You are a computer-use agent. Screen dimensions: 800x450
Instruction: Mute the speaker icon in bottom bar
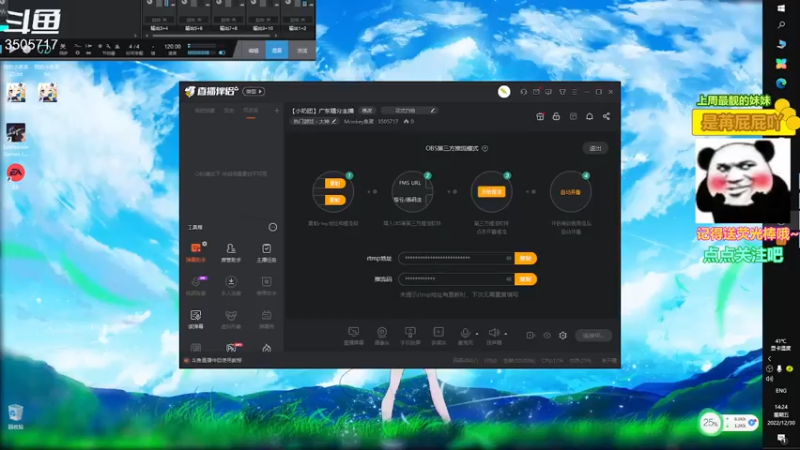493,334
